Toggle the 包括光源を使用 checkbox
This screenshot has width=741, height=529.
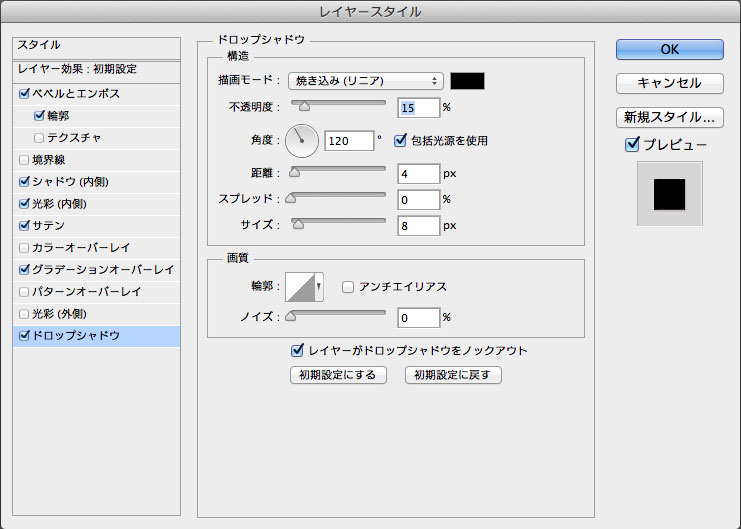coord(401,141)
